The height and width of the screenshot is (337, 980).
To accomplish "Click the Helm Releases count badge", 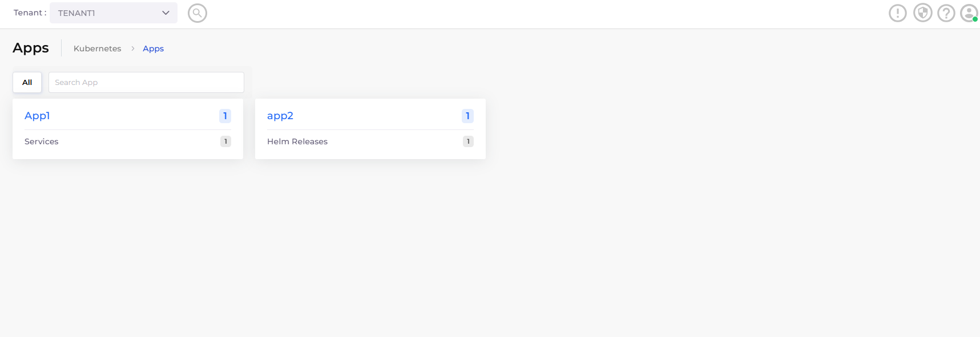I will pos(468,141).
